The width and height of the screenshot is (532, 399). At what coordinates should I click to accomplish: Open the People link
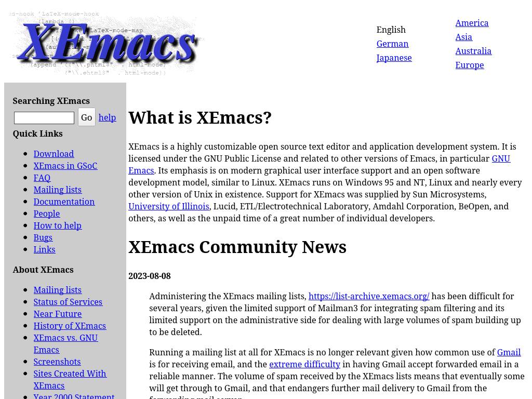[x=46, y=214]
